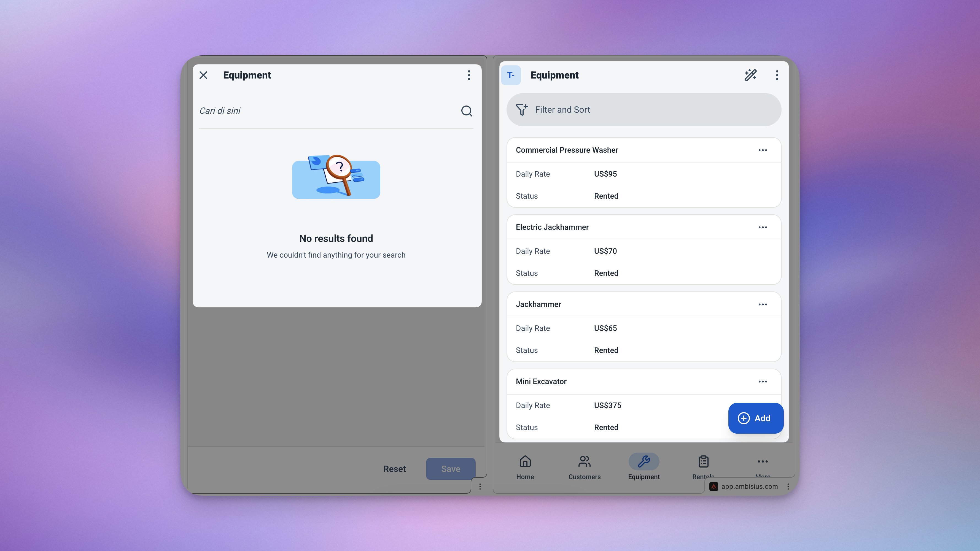980x551 pixels.
Task: Open Jackhammer card options menu
Action: (762, 305)
